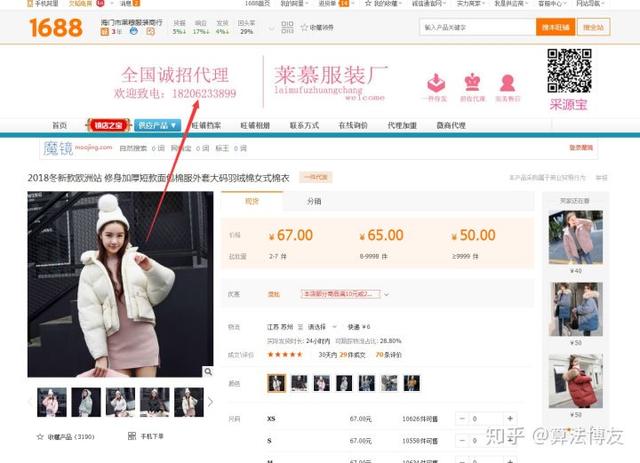Open the 70 reviews link
640x463 pixels.
pos(389,355)
